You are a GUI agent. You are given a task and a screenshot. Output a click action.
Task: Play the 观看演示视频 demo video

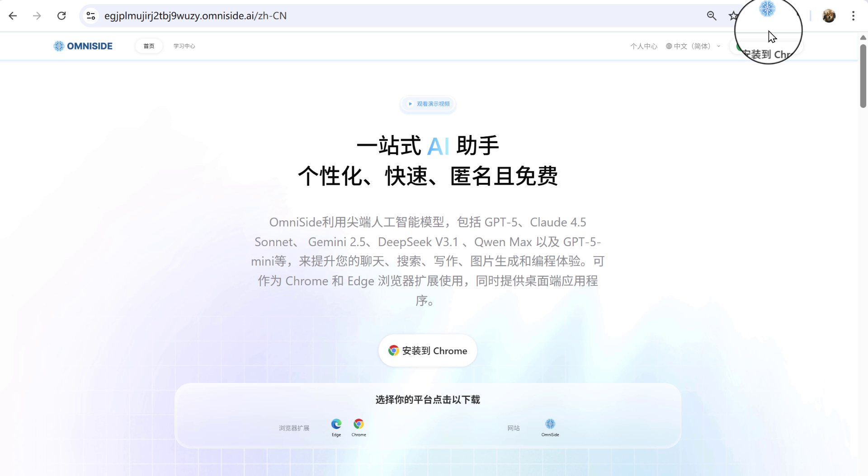pos(428,104)
